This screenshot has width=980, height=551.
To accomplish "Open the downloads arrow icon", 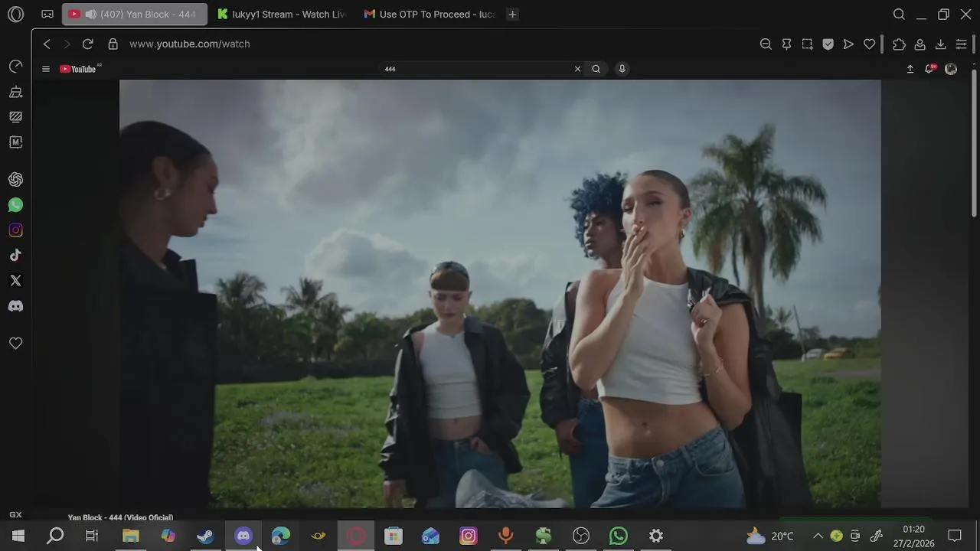I will click(941, 44).
